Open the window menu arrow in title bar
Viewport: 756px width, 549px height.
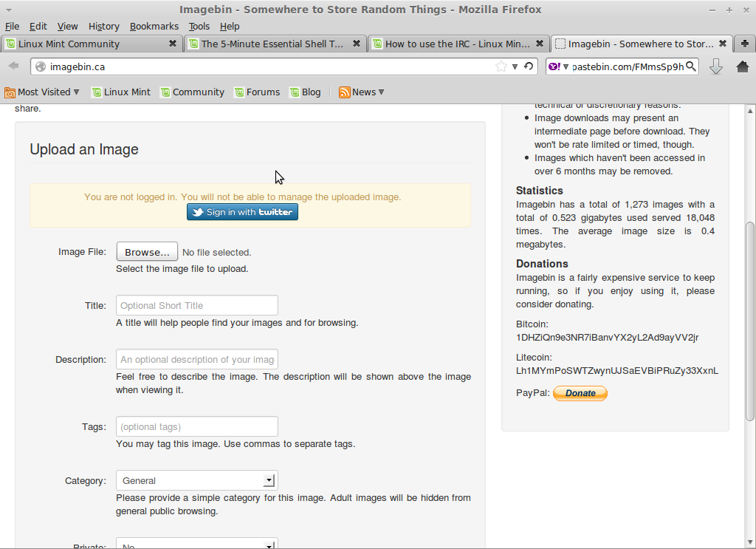point(9,10)
